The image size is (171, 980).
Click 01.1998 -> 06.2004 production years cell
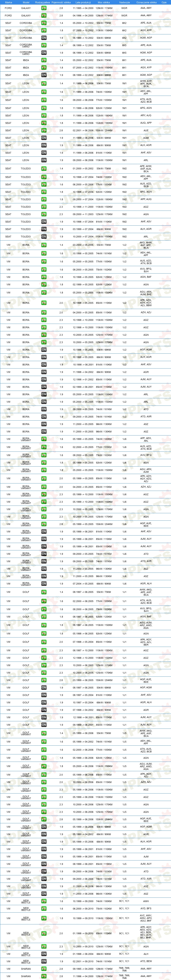[83, 954]
